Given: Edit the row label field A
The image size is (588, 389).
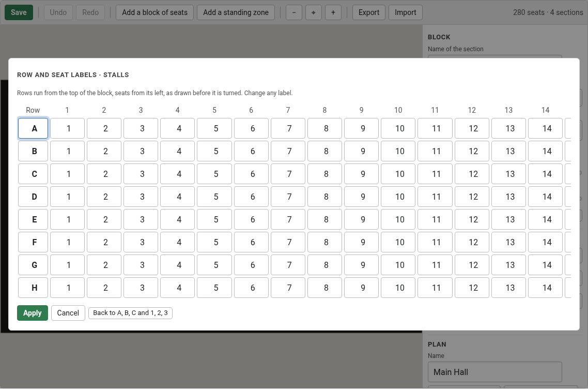Looking at the screenshot, I should [33, 128].
